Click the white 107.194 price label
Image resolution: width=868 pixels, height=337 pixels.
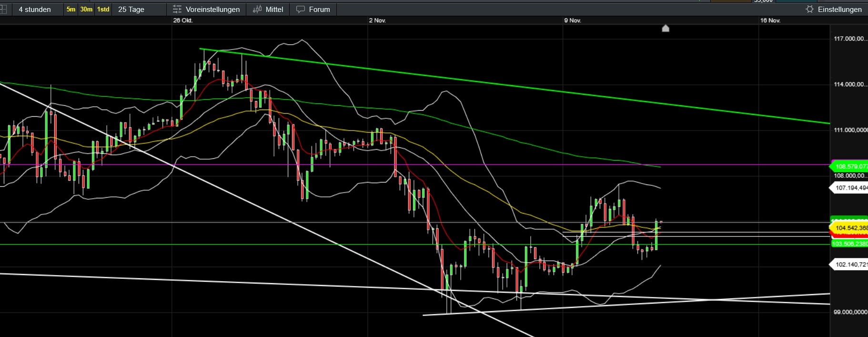point(850,188)
